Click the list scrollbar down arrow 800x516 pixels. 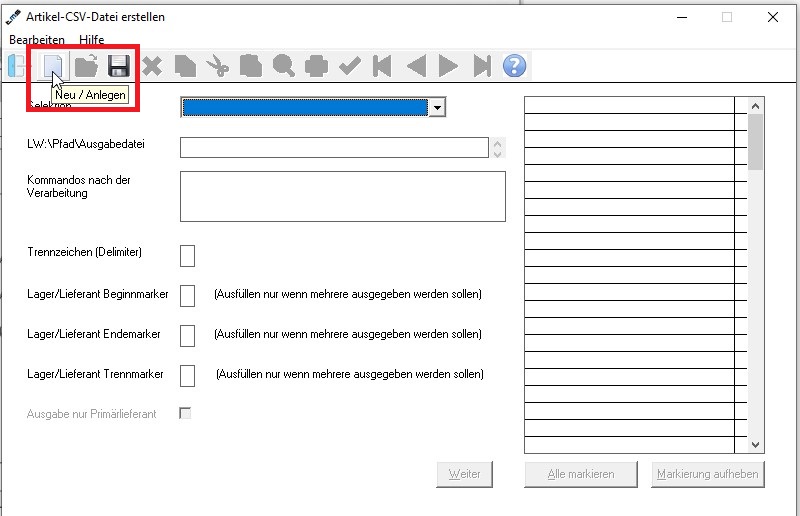click(x=756, y=445)
